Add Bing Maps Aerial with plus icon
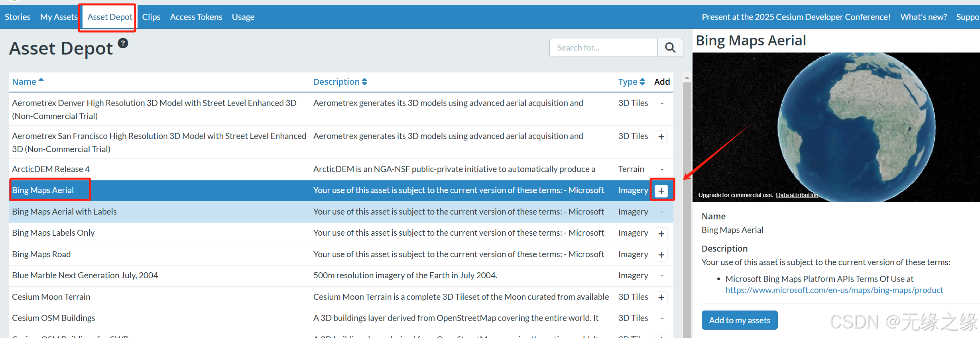980x338 pixels. pyautogui.click(x=661, y=191)
